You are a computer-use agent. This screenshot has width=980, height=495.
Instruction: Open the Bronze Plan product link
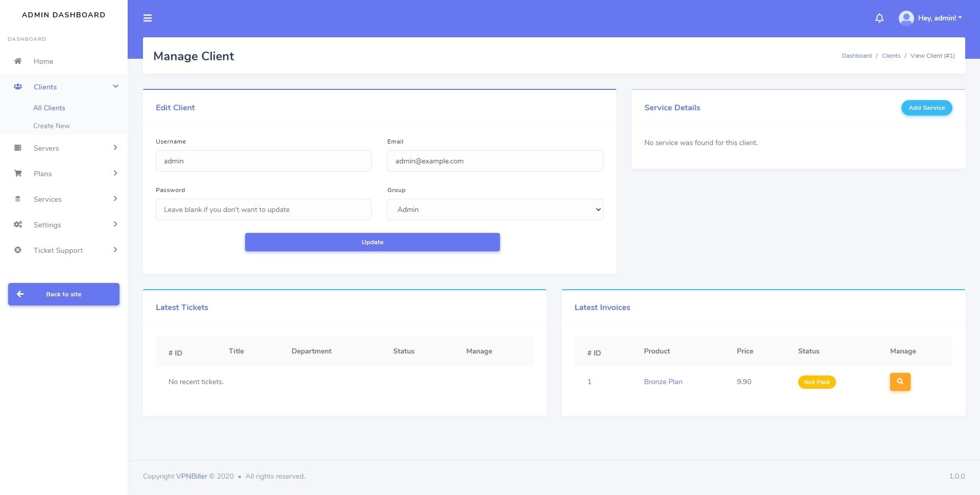click(663, 382)
